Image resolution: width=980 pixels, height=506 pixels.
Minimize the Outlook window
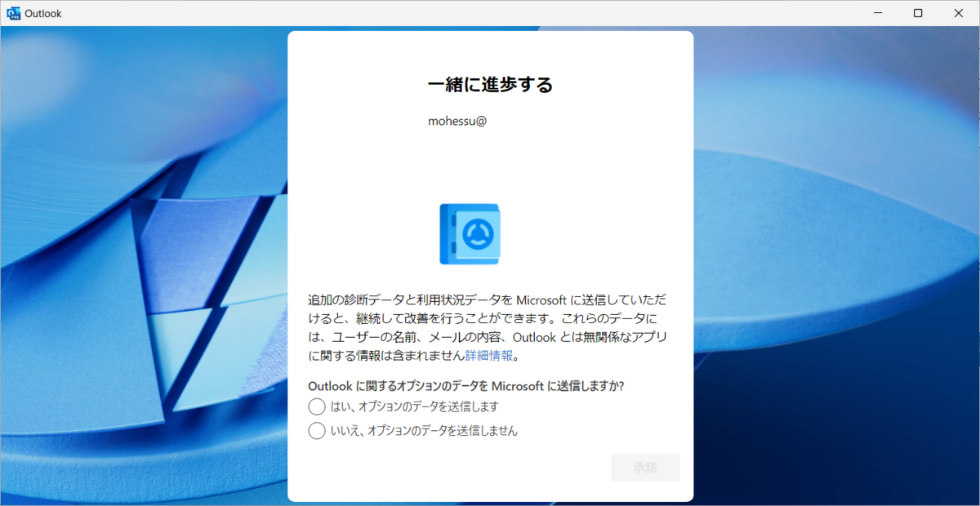[879, 13]
